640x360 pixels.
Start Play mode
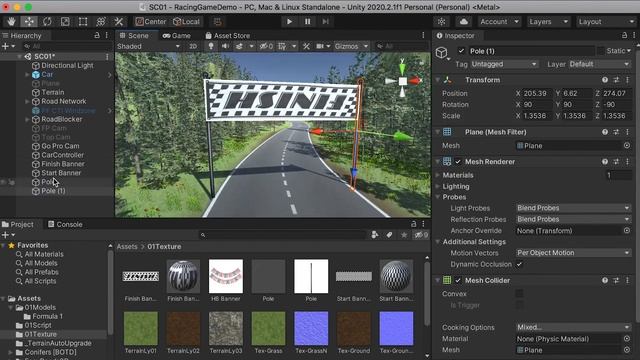click(289, 22)
